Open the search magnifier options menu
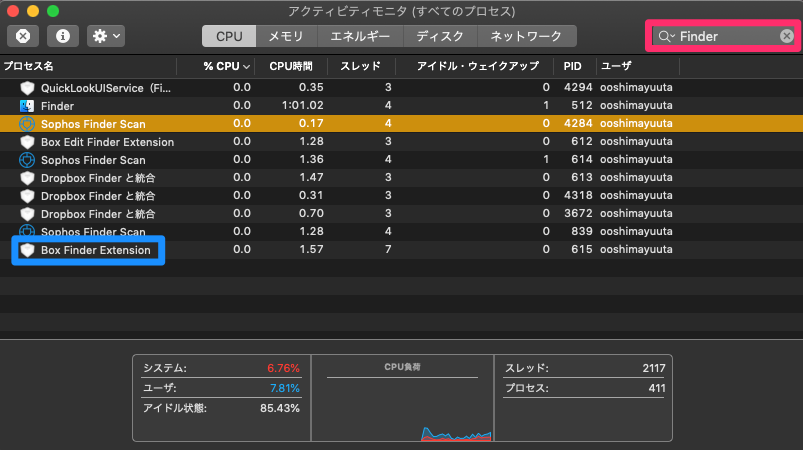This screenshot has height=450, width=803. [x=666, y=36]
